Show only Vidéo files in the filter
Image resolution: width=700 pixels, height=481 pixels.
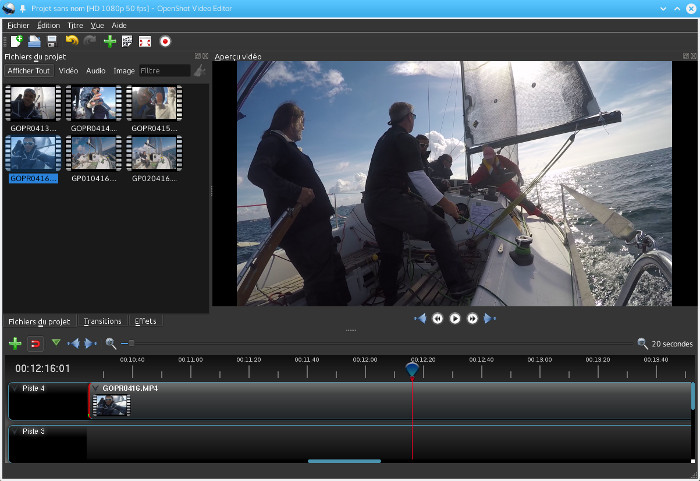[x=68, y=71]
